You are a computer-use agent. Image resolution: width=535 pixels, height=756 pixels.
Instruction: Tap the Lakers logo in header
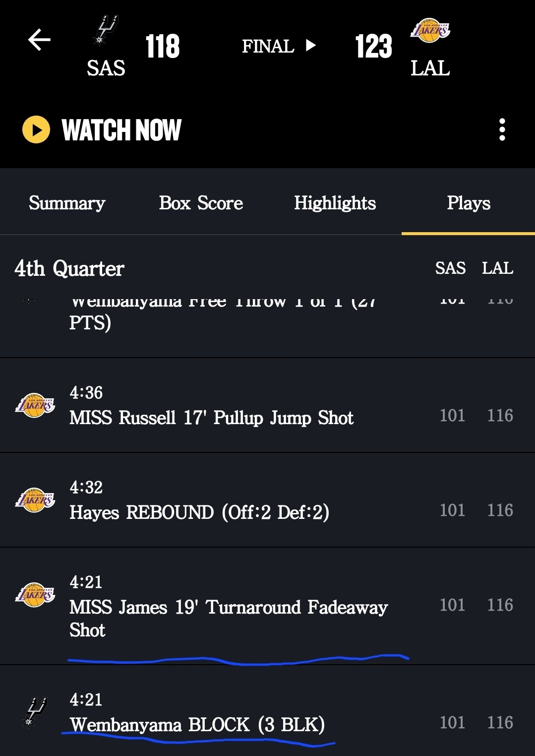[x=430, y=31]
